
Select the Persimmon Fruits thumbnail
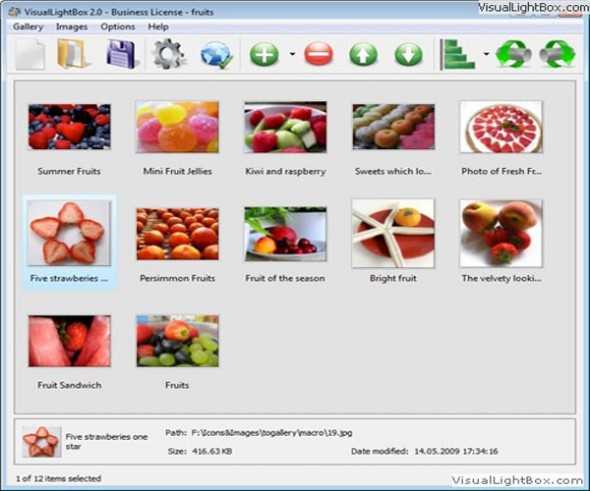tap(177, 234)
